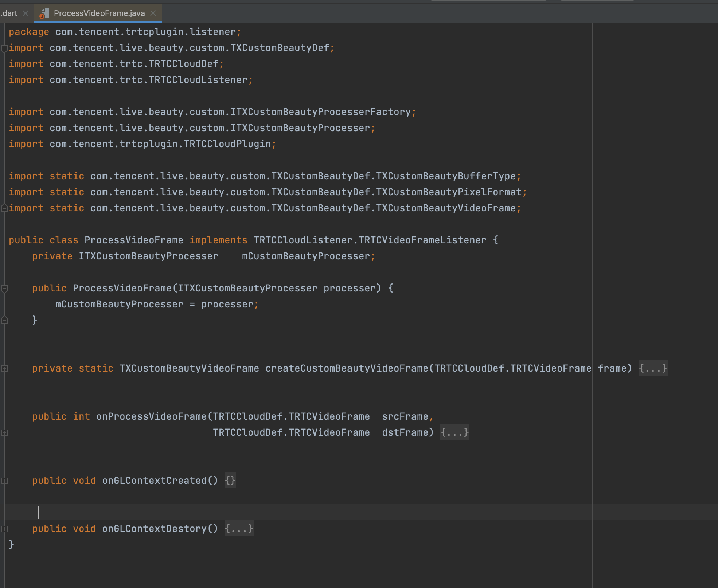This screenshot has height=588, width=718.
Task: Switch to the .dart file tab
Action: (9, 13)
